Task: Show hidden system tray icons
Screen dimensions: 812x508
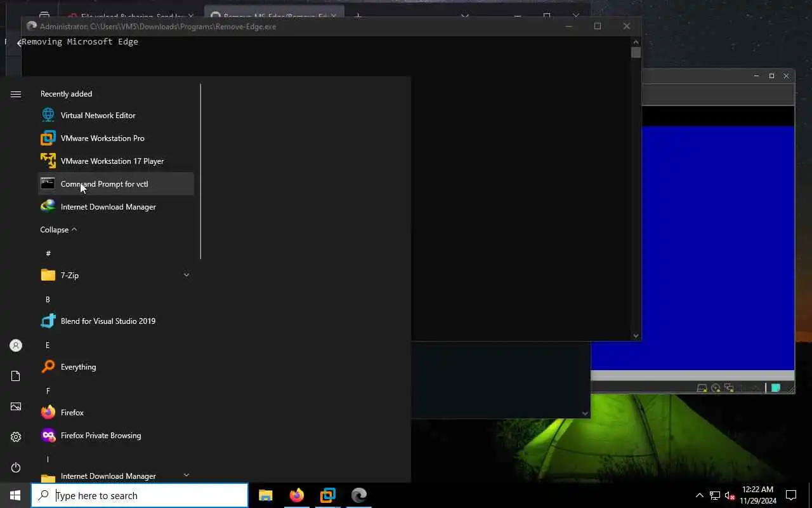Action: (700, 495)
